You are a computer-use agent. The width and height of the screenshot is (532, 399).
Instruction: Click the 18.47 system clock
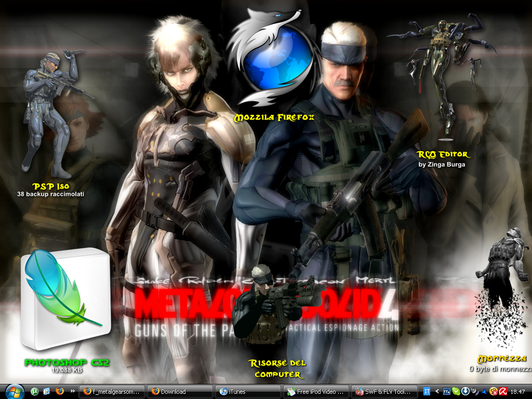(x=517, y=392)
